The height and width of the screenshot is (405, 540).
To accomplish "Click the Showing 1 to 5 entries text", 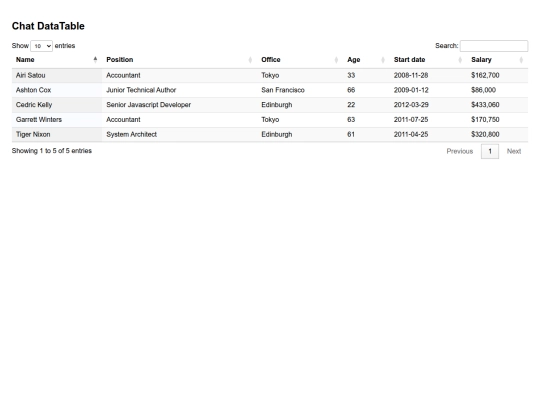I will pyautogui.click(x=52, y=151).
